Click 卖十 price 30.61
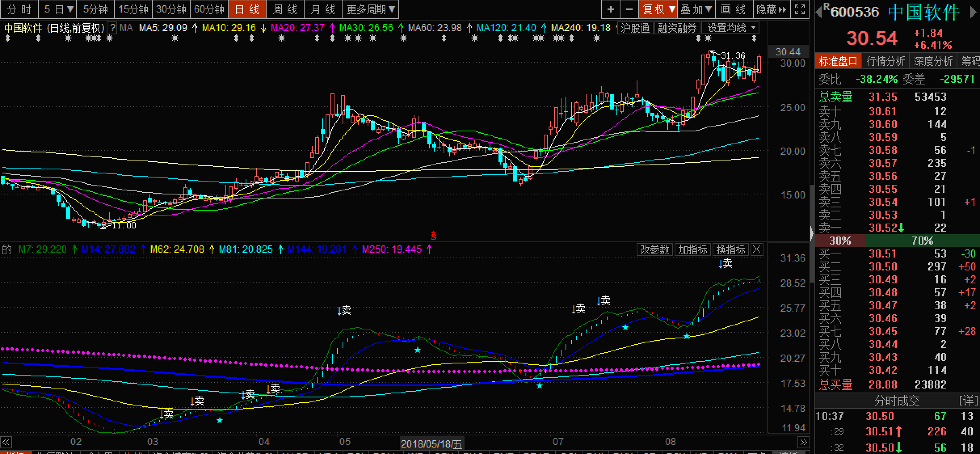Viewport: 980px width, 454px height. [883, 111]
